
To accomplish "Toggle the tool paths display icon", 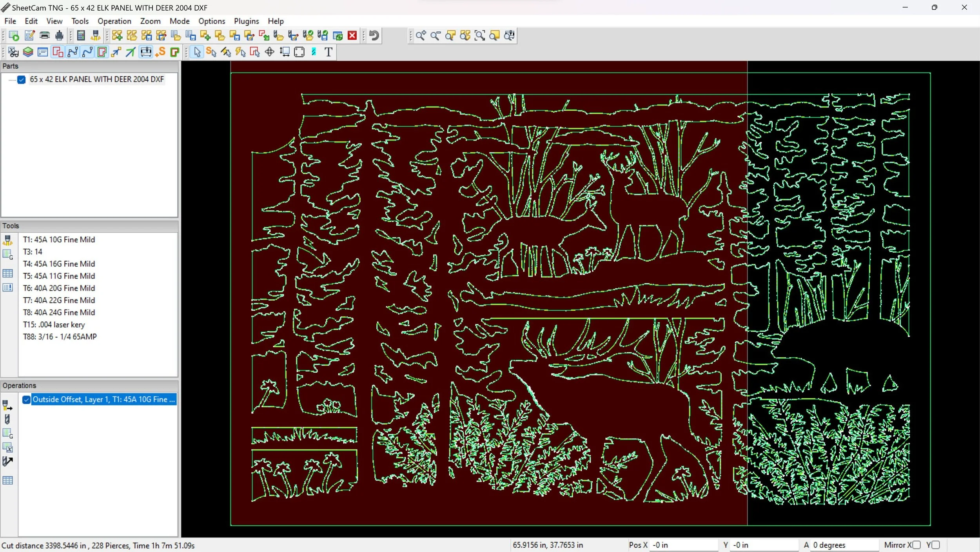I will click(x=58, y=52).
